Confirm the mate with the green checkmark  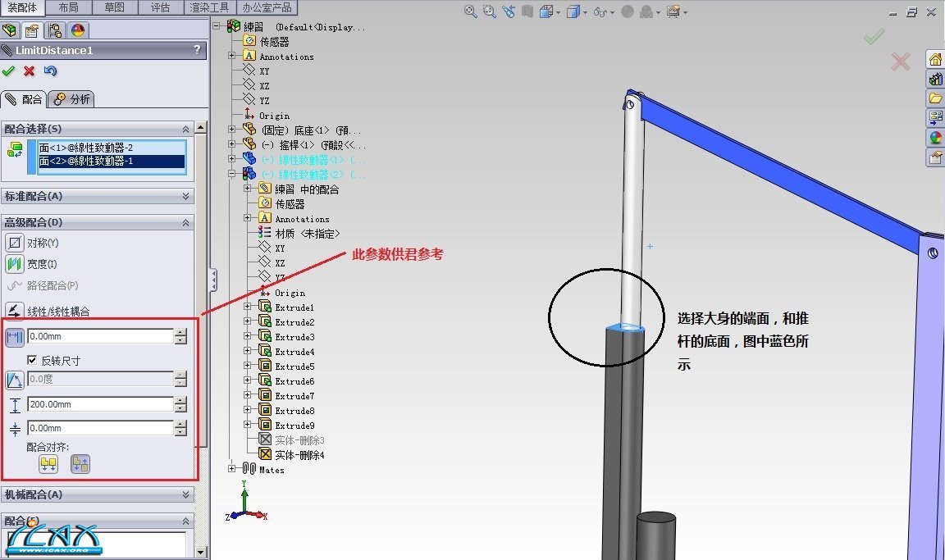point(9,71)
